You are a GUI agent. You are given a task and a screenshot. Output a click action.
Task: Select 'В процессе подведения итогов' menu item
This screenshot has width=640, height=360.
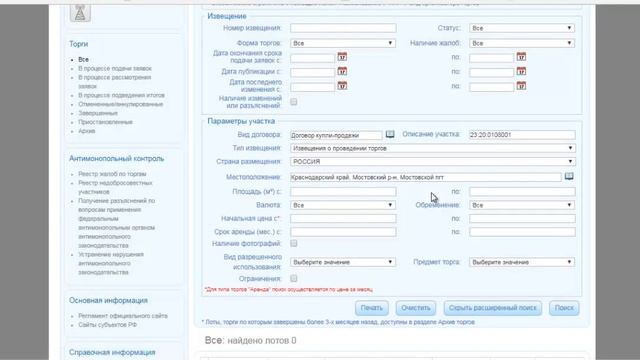point(121,95)
